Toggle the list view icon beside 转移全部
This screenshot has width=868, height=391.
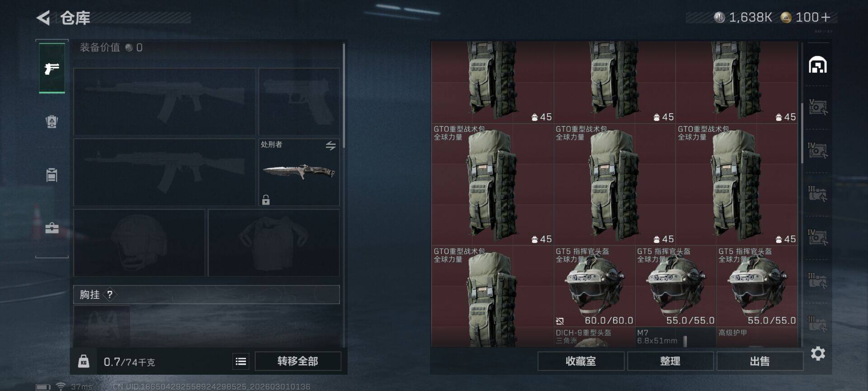241,361
